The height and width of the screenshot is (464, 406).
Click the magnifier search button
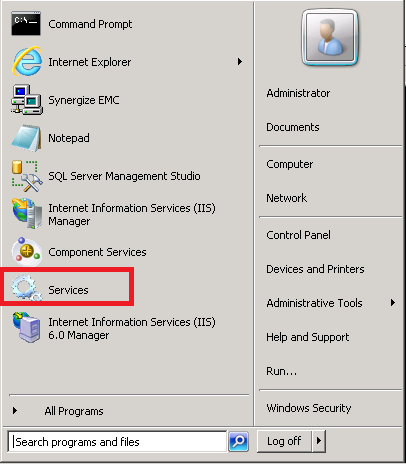[x=239, y=441]
